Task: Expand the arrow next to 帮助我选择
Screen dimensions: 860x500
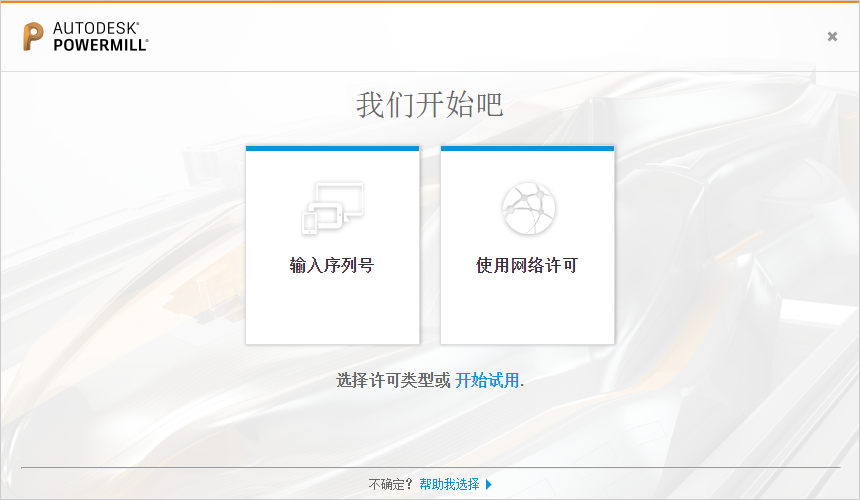Action: (x=489, y=484)
